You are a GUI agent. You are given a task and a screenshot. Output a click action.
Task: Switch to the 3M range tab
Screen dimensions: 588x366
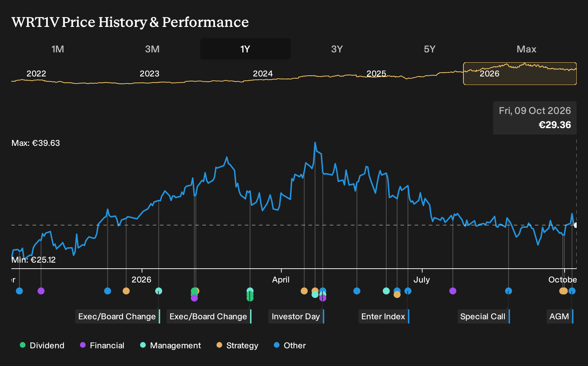pyautogui.click(x=152, y=49)
